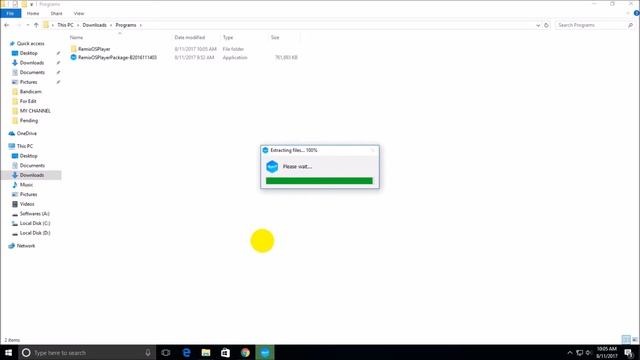Open the Home ribbon tab

point(33,13)
